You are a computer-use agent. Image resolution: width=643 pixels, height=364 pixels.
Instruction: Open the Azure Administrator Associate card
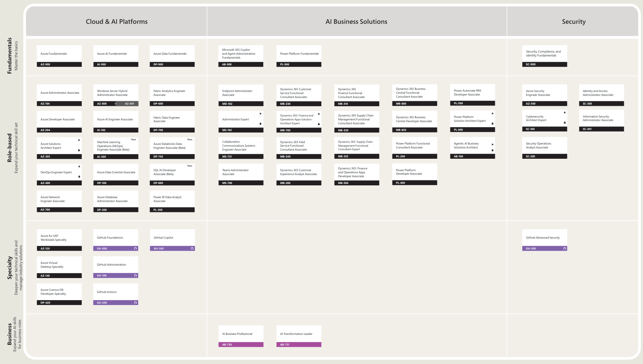[59, 95]
